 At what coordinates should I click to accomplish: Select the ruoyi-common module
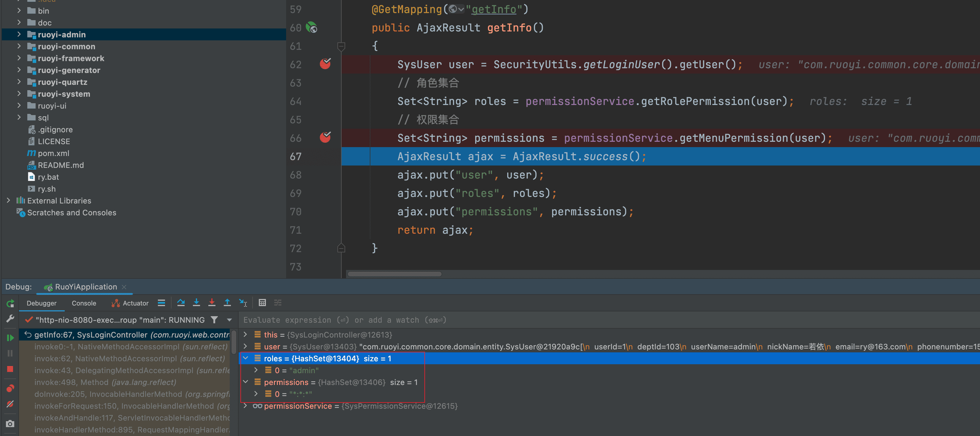coord(66,46)
